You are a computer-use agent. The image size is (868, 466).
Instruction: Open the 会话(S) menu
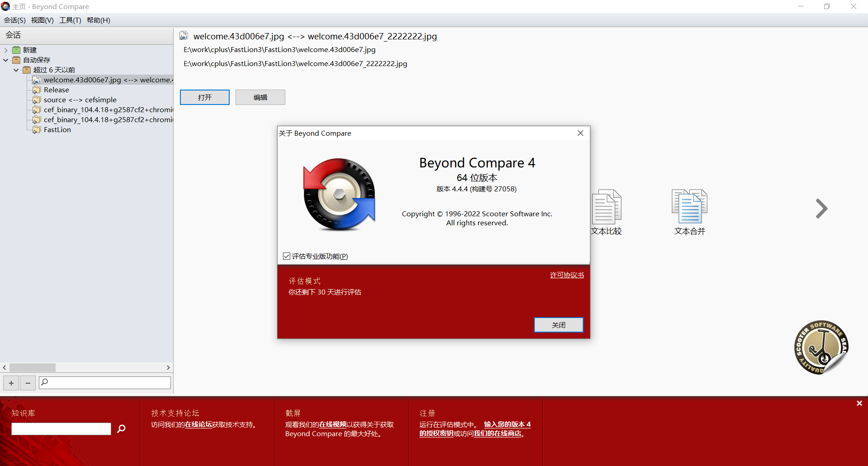click(14, 20)
